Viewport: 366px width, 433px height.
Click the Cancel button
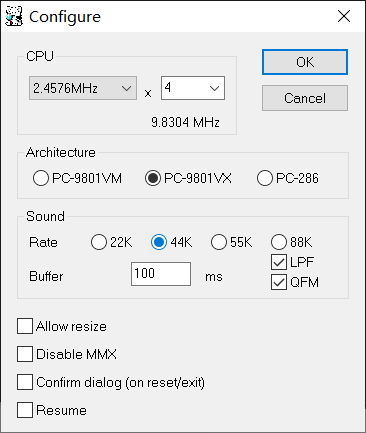(x=305, y=98)
